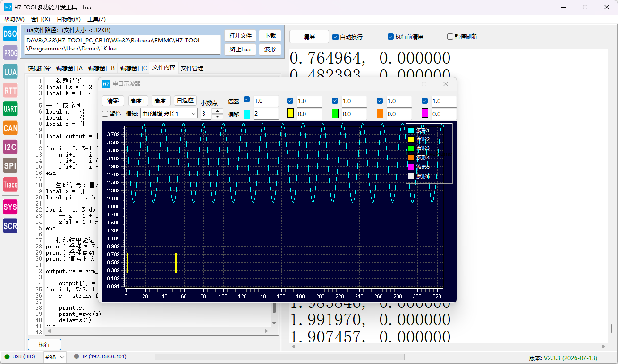This screenshot has width=618, height=364.
Task: Open the #98 device dropdown
Action: 55,357
